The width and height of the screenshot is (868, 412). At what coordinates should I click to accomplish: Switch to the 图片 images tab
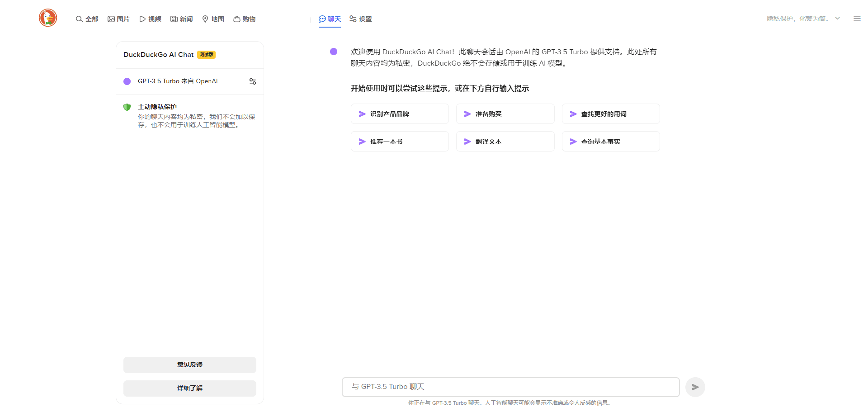point(118,19)
